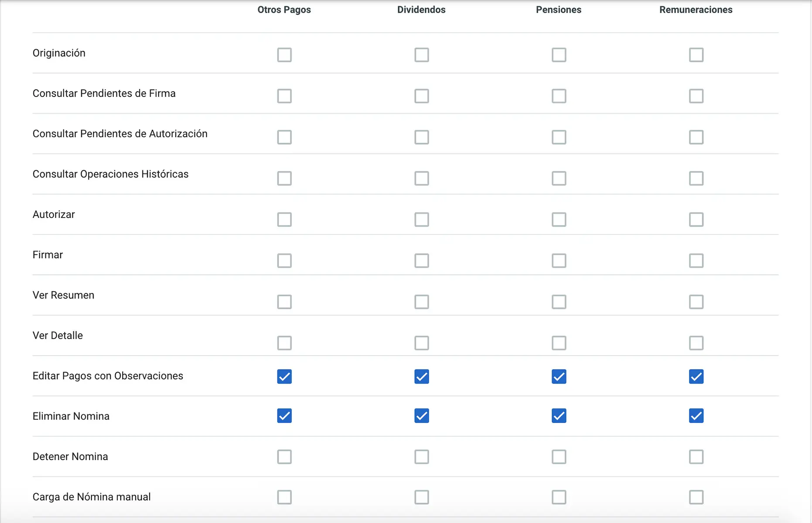Uncheck Eliminar Nomina for Dividendos
The width and height of the screenshot is (812, 523).
422,416
